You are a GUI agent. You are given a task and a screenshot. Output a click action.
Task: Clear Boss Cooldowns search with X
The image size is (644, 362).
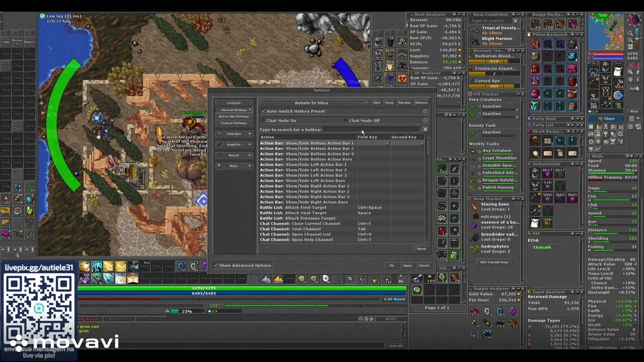515,21
